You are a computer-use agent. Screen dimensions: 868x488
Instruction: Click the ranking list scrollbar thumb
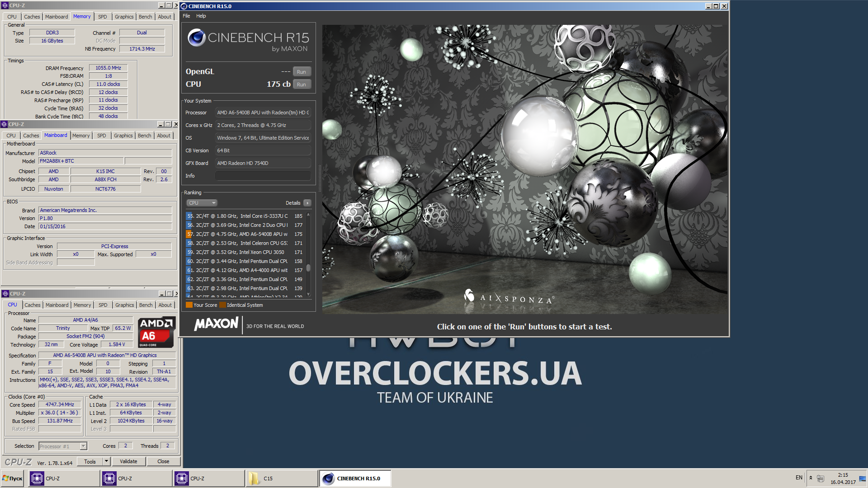click(308, 268)
